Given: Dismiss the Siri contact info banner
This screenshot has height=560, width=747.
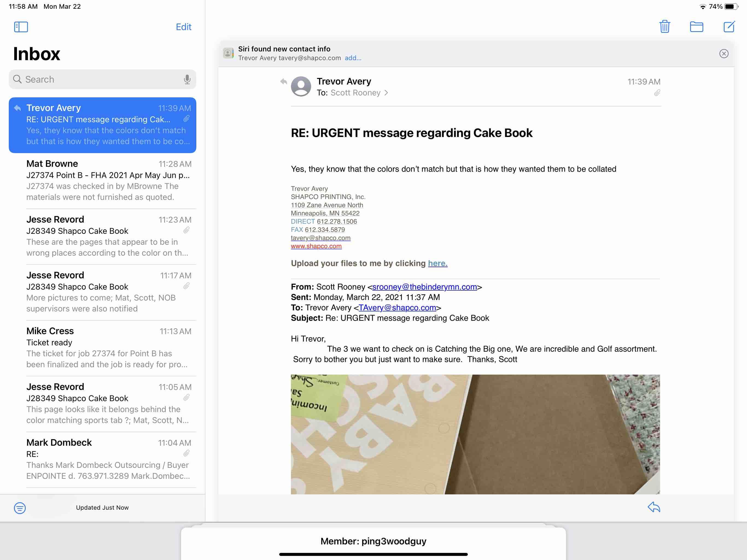Looking at the screenshot, I should coord(724,54).
